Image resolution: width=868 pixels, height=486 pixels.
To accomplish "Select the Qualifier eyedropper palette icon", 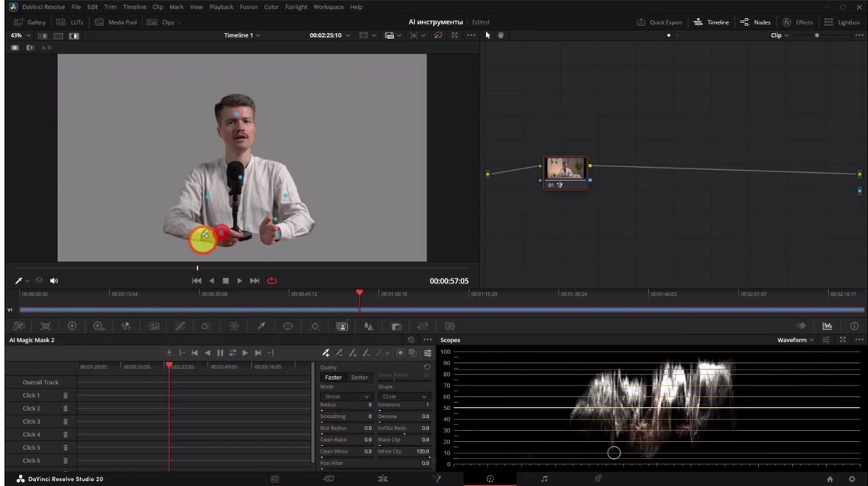I will (261, 326).
